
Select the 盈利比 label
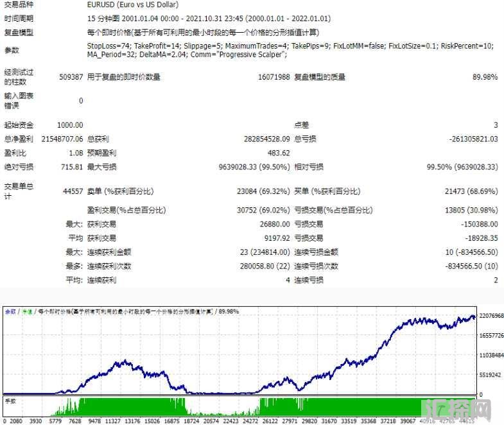15,153
